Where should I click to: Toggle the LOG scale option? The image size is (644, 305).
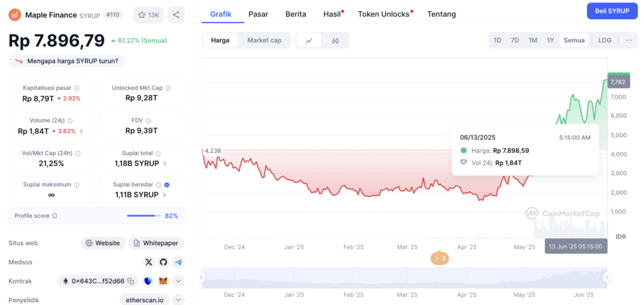pyautogui.click(x=604, y=40)
